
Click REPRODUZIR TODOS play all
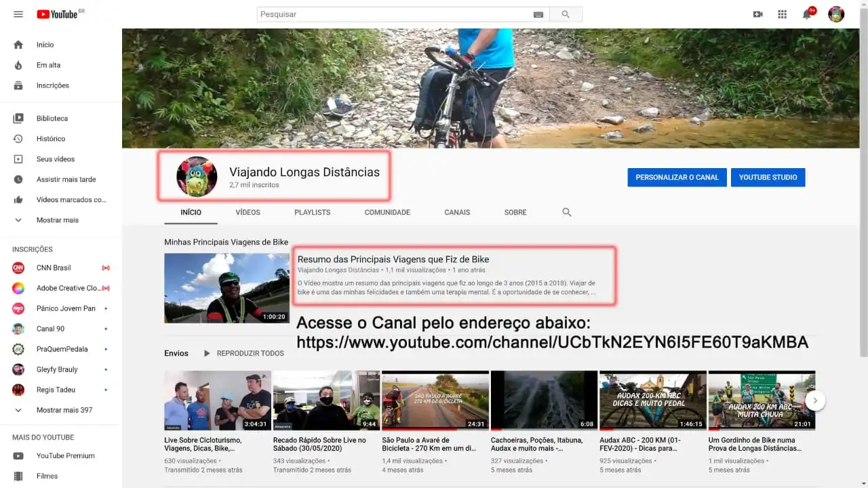pyautogui.click(x=243, y=353)
